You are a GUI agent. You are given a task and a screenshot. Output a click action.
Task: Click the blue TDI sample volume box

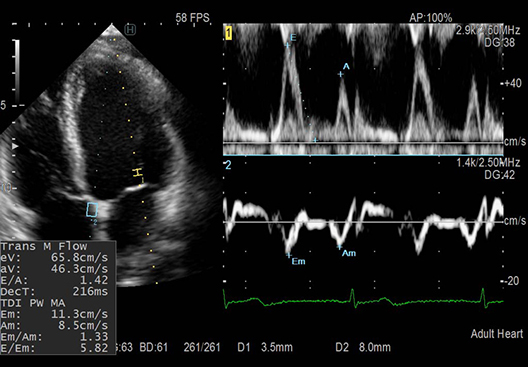tap(92, 209)
